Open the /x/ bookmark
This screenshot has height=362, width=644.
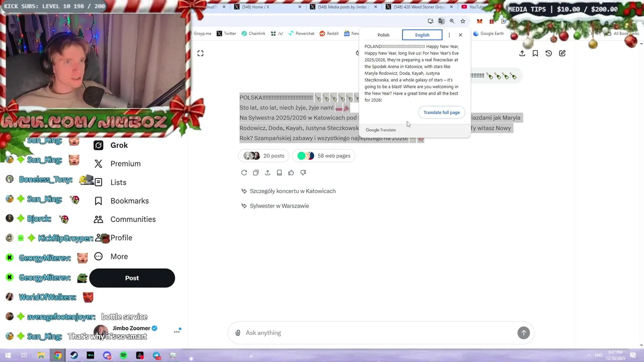[277, 34]
